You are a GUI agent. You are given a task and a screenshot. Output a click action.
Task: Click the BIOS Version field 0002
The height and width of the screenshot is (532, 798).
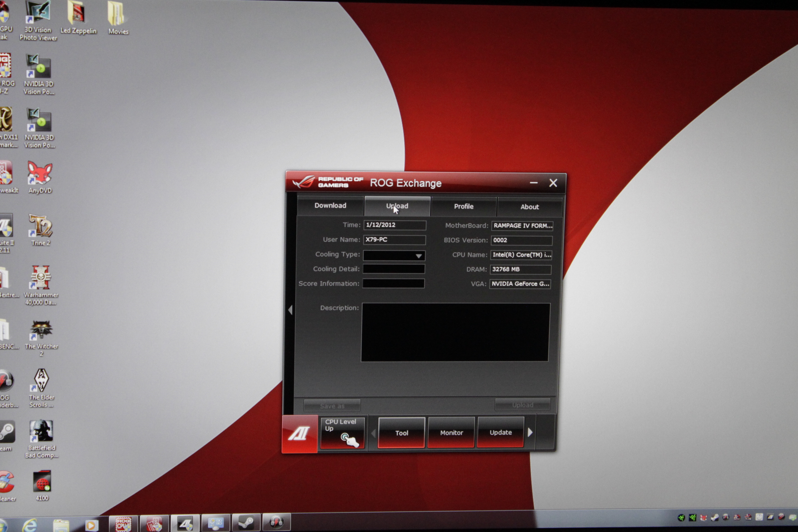tap(521, 240)
